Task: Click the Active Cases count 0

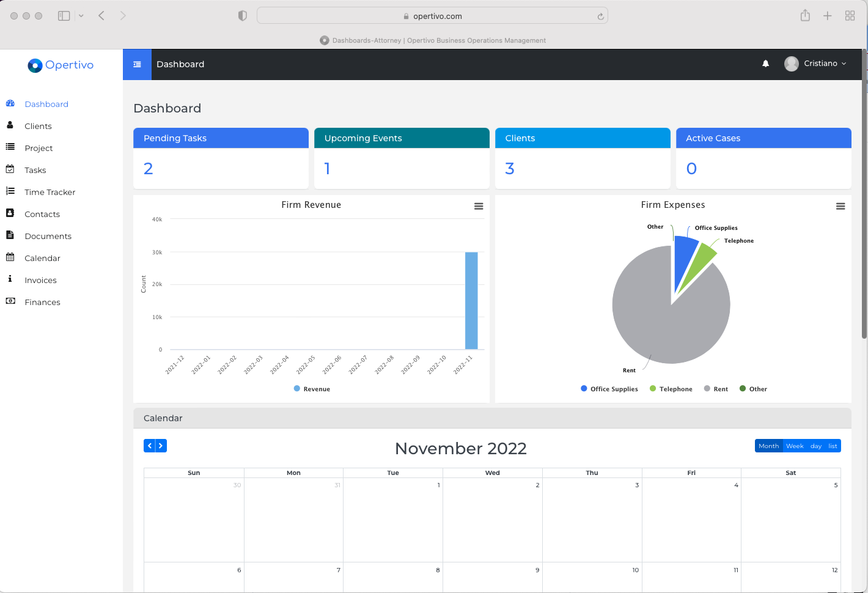Action: coord(691,169)
